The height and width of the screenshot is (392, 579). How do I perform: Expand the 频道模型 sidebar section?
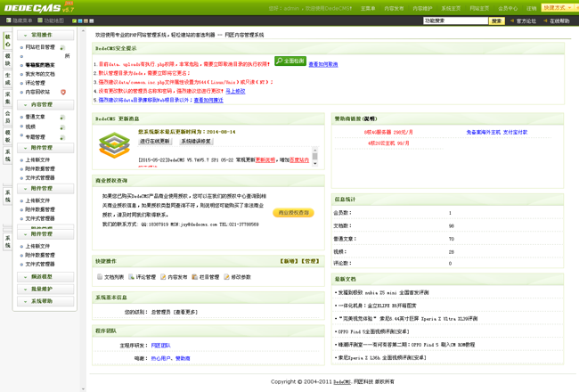tap(45, 277)
